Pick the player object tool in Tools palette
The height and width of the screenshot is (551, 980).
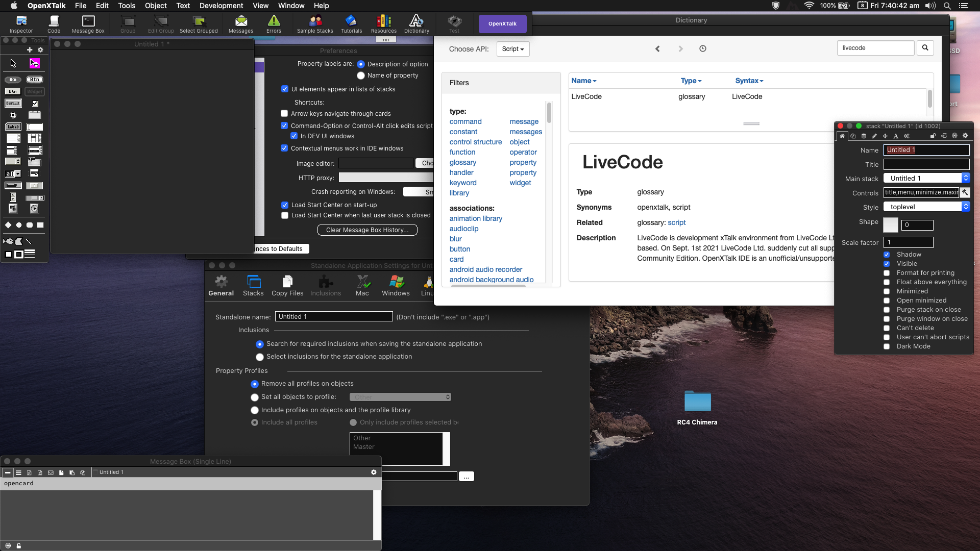(34, 208)
